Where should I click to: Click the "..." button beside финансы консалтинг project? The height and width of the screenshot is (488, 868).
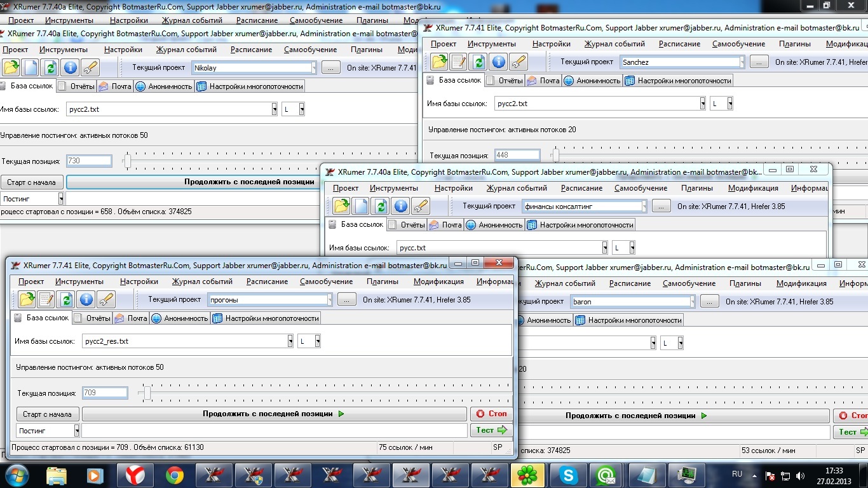point(661,207)
